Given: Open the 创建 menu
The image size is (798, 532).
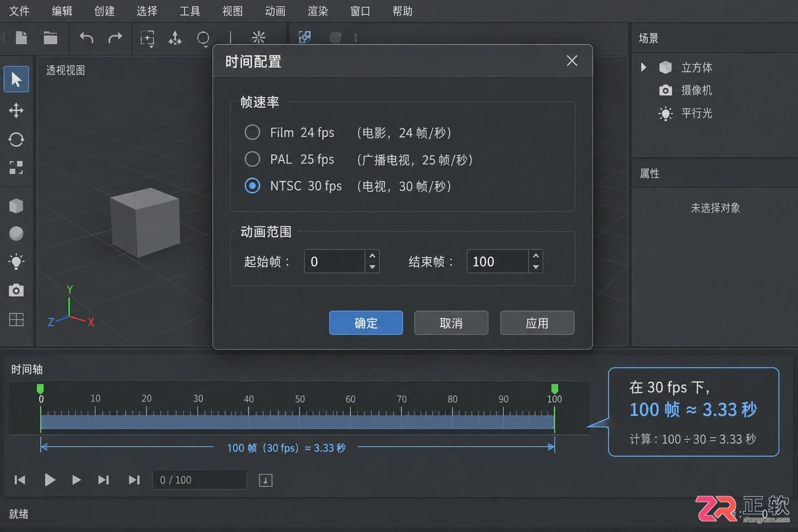Looking at the screenshot, I should pyautogui.click(x=105, y=11).
